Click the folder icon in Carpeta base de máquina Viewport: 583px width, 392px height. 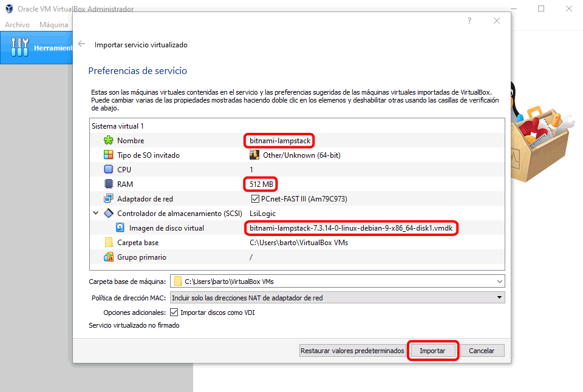(178, 282)
